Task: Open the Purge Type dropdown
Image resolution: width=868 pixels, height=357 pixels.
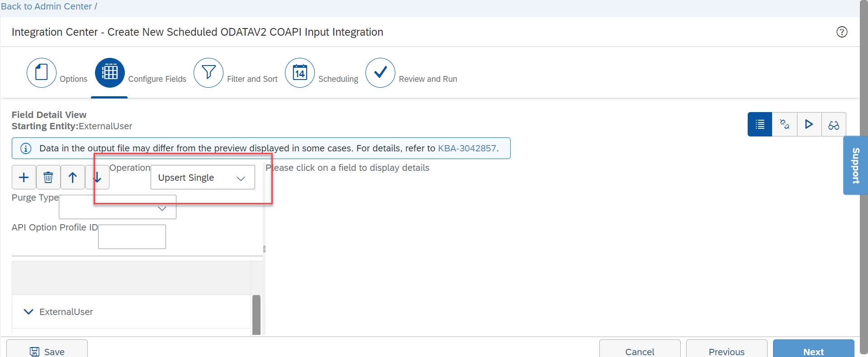Action: [118, 207]
